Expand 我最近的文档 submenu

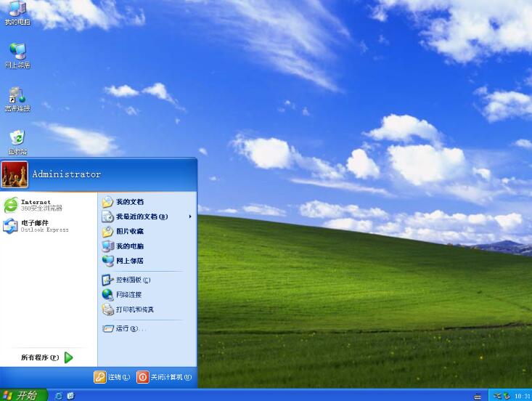coord(147,216)
